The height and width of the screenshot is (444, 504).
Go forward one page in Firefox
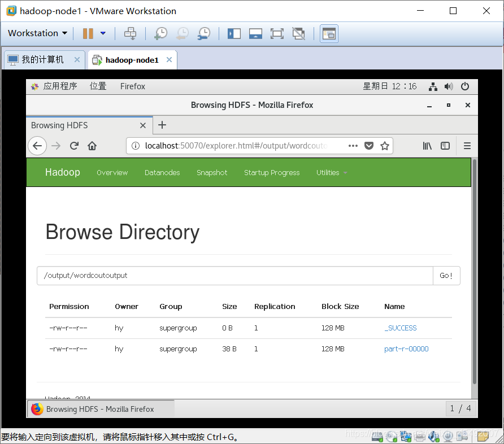(x=56, y=146)
